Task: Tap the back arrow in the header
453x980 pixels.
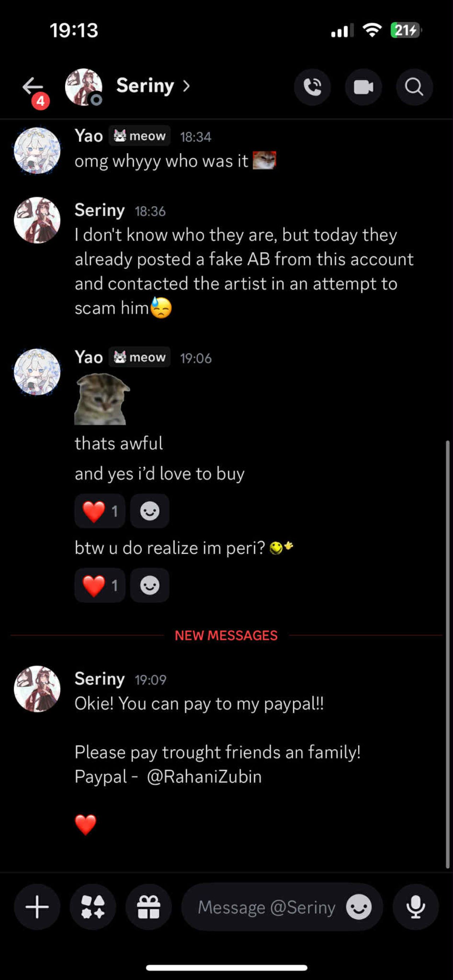Action: click(33, 87)
